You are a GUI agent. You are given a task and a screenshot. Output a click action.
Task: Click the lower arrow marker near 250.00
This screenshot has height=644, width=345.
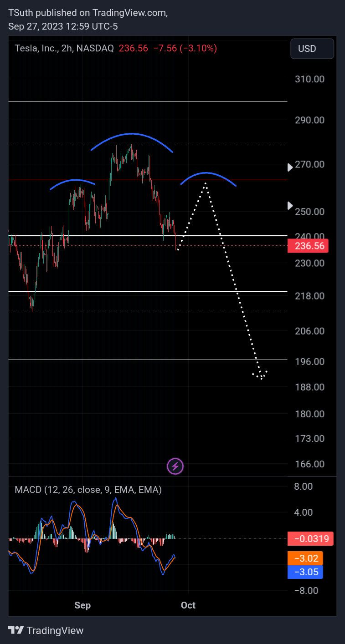coord(290,206)
